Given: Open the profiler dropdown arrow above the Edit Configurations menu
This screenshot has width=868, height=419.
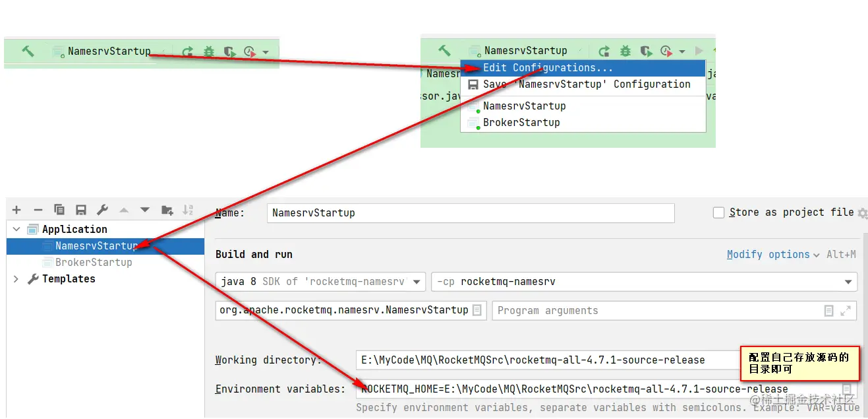Looking at the screenshot, I should (682, 51).
